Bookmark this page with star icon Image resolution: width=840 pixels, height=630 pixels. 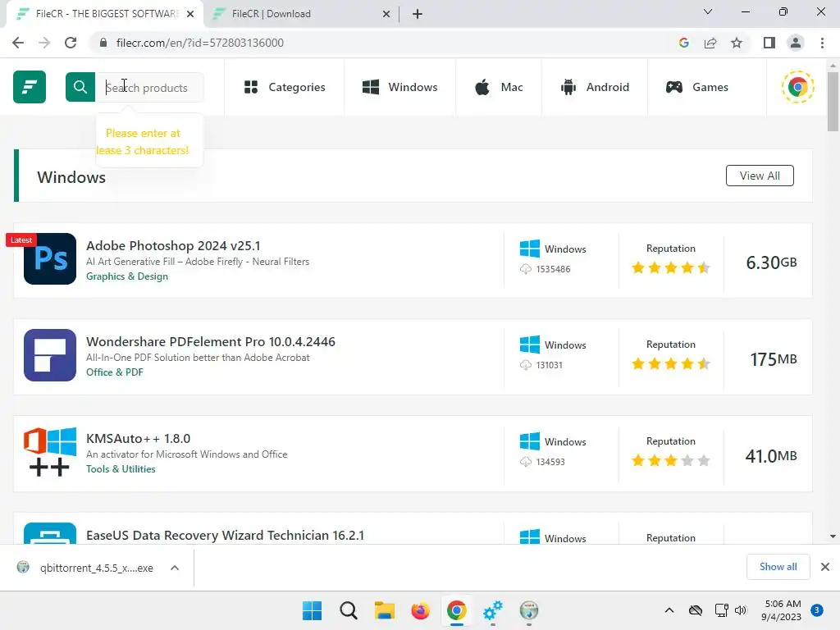[737, 43]
